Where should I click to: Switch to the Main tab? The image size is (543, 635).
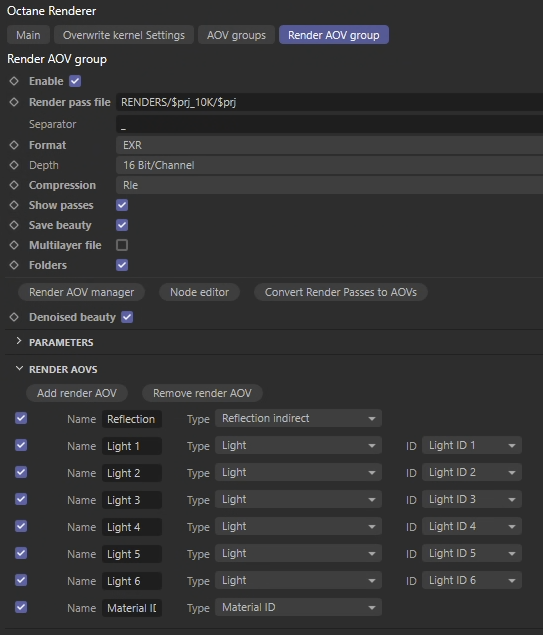(28, 35)
